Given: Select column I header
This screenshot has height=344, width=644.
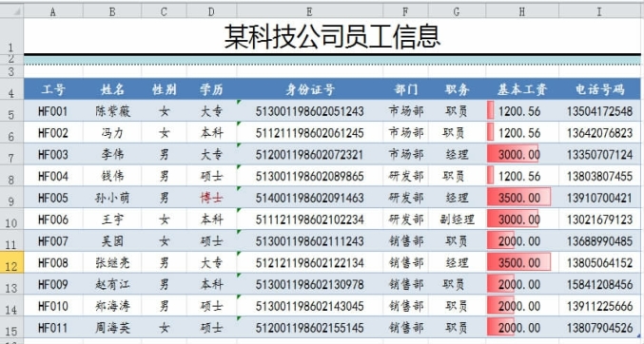Looking at the screenshot, I should (x=599, y=12).
